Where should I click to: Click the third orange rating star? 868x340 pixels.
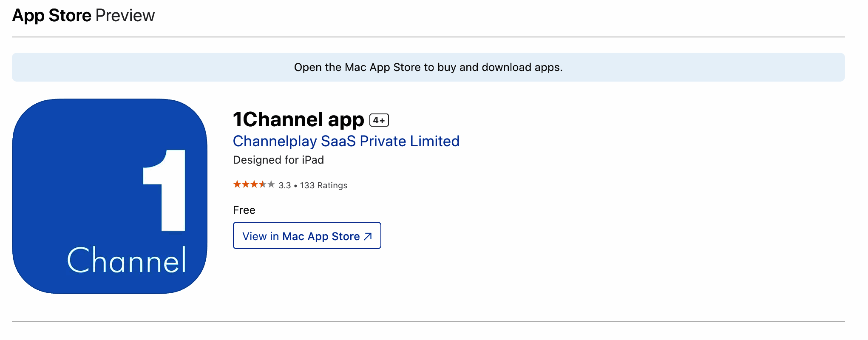254,184
